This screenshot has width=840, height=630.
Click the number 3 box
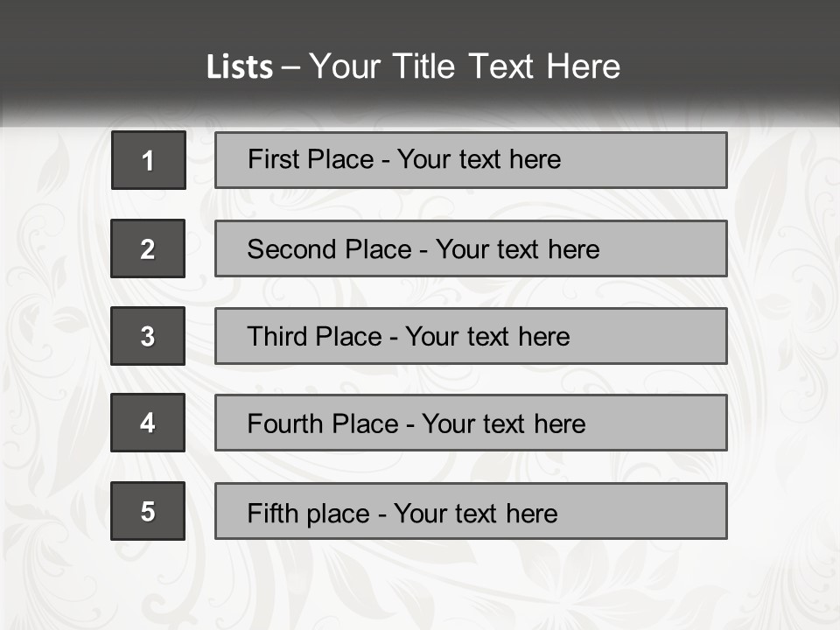click(148, 336)
